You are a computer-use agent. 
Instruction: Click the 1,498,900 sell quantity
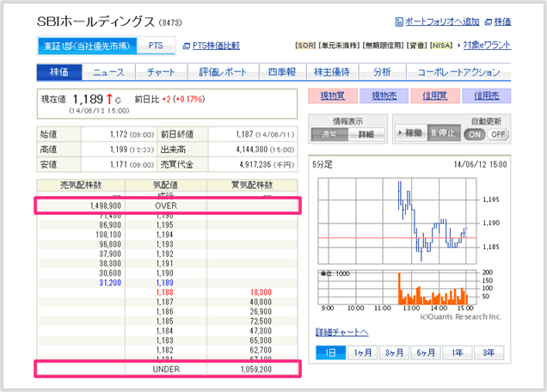pyautogui.click(x=105, y=205)
